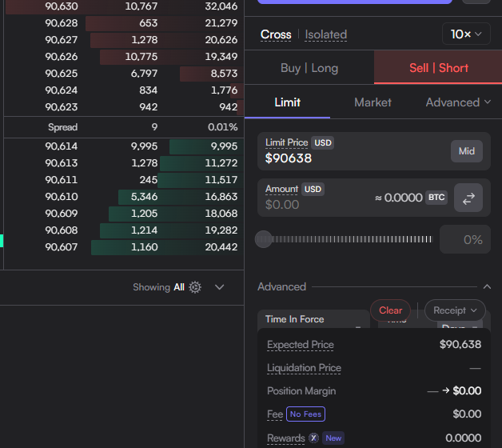Expand the Advanced order type dropdown
This screenshot has height=448, width=502.
click(x=458, y=102)
